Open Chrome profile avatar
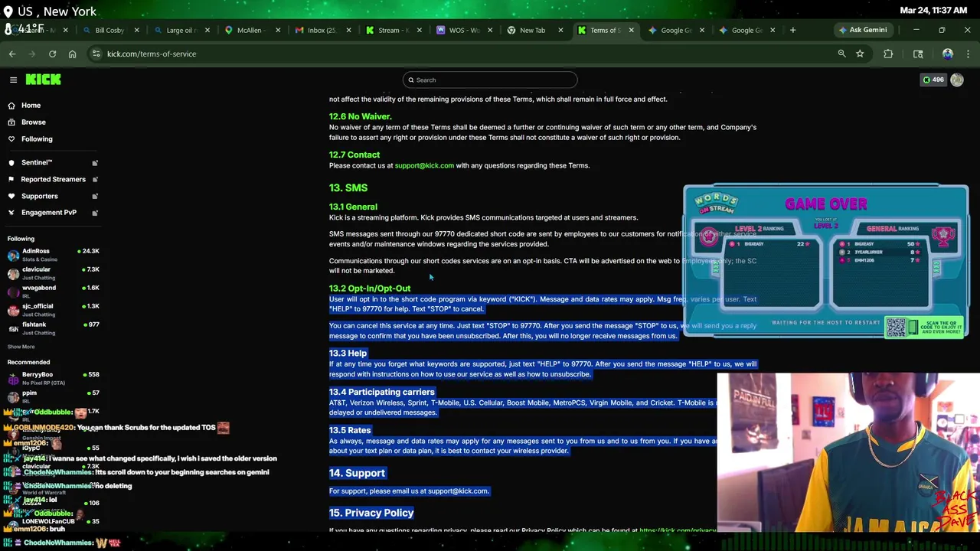Image resolution: width=980 pixels, height=551 pixels. tap(948, 54)
